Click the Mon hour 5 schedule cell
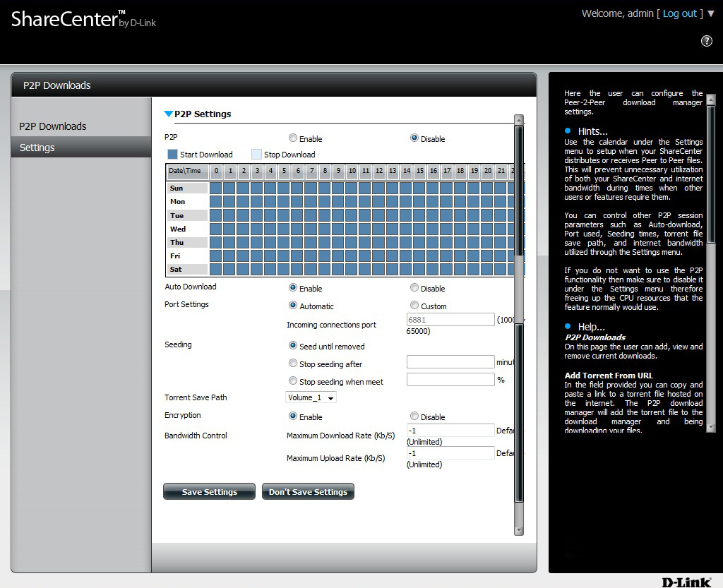723x588 pixels. click(284, 201)
